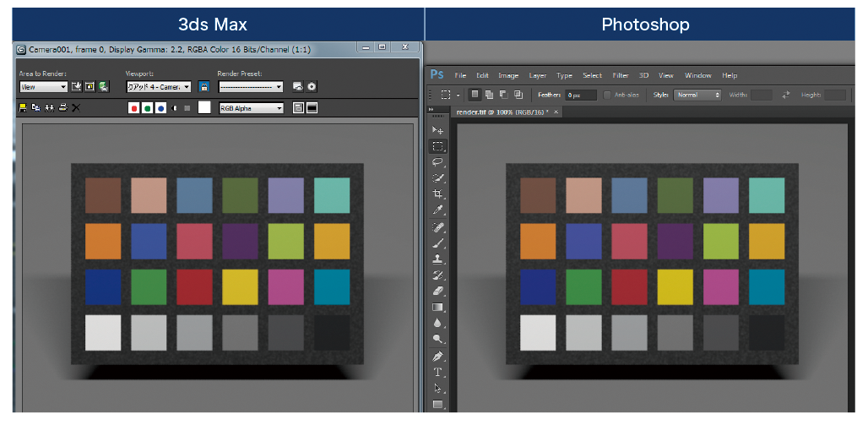This screenshot has height=425, width=868.
Task: Toggle the Alpha channel display
Action: pyautogui.click(x=175, y=108)
